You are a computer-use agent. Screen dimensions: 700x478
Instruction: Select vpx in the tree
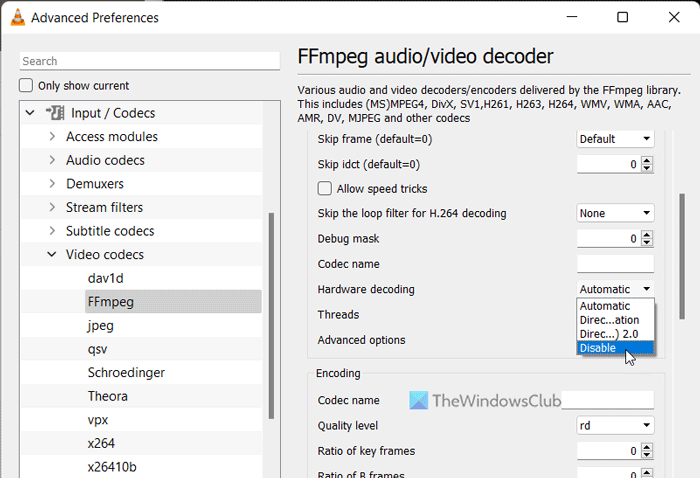pos(98,420)
